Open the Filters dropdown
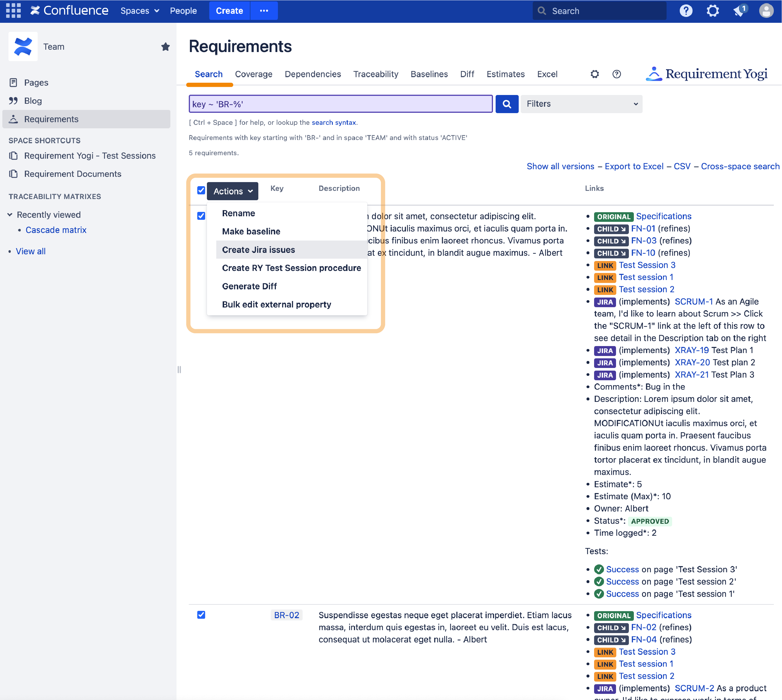The image size is (782, 700). click(581, 104)
